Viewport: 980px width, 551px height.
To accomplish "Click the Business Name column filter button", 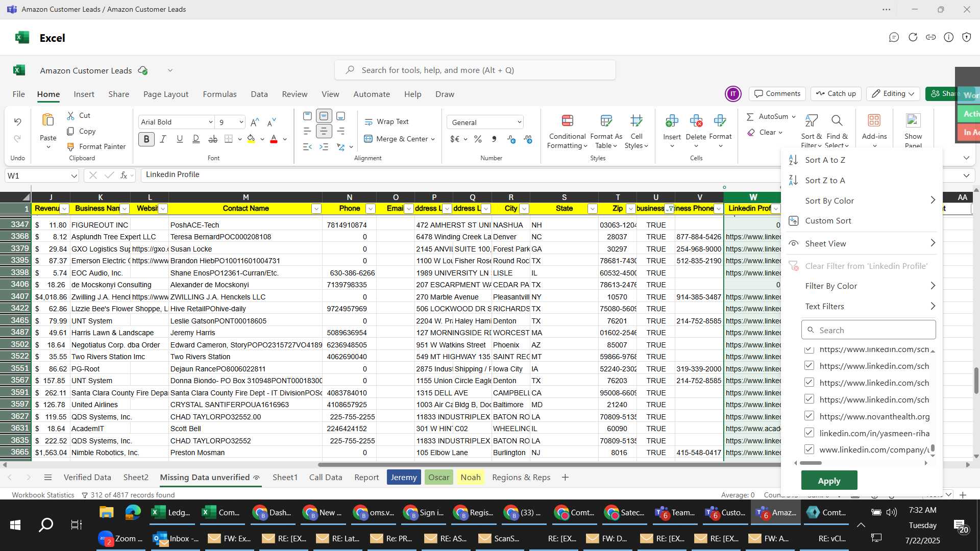I will tap(125, 209).
